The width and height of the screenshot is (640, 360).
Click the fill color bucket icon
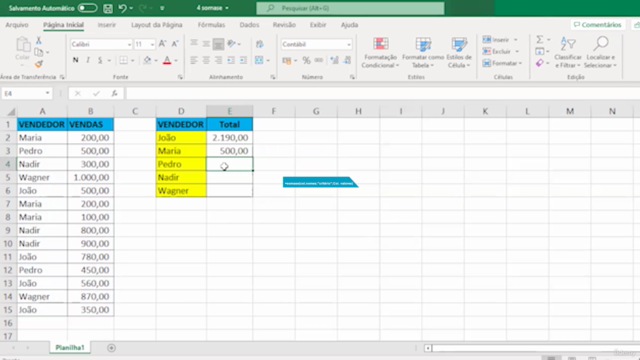point(147,60)
